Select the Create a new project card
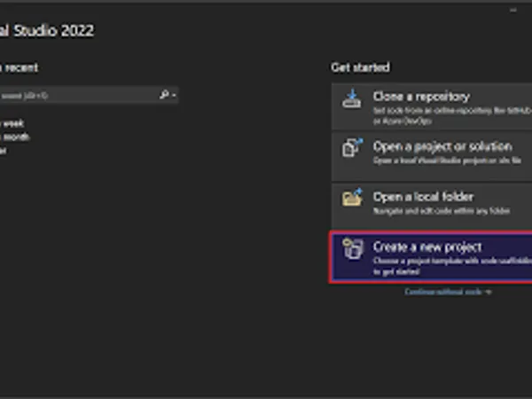Screen dimensions: 532x399 tap(431, 257)
